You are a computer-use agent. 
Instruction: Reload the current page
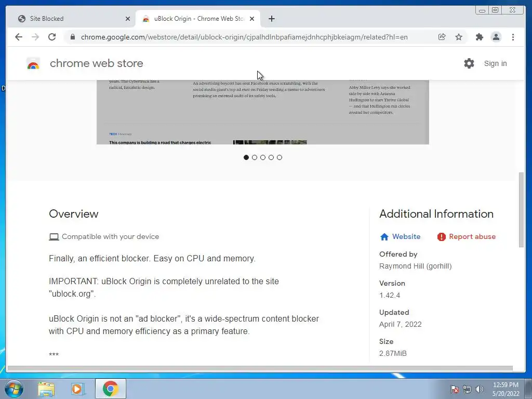[52, 37]
